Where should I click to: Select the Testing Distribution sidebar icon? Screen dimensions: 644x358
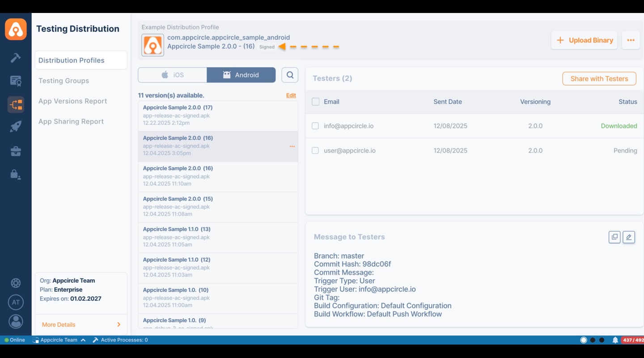coord(16,105)
